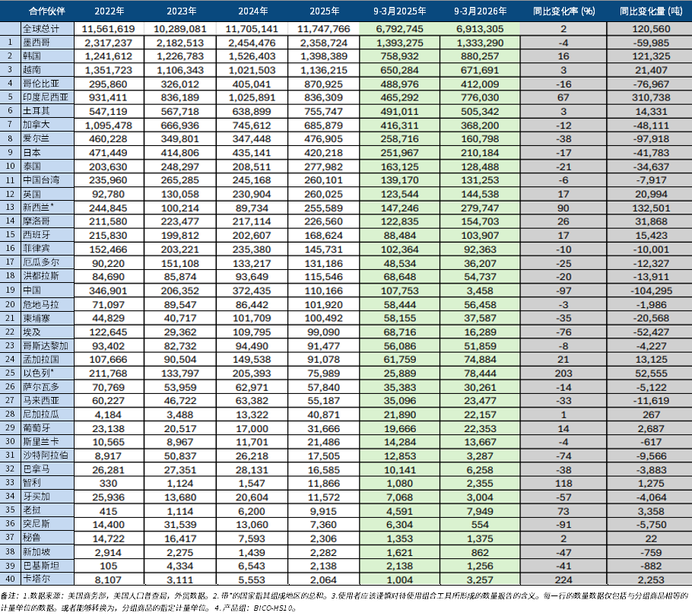Click the 合作伙伴 column header
Viewport: 692px width, 616px height.
point(47,11)
